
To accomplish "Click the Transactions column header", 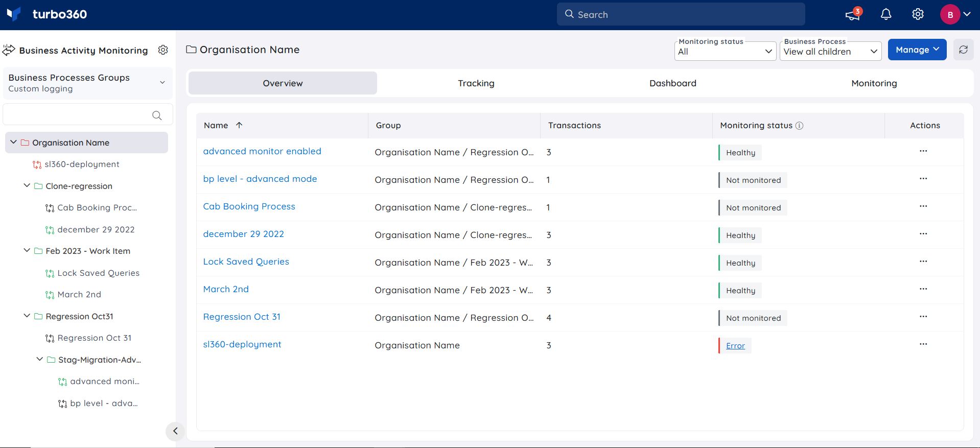I will click(574, 126).
